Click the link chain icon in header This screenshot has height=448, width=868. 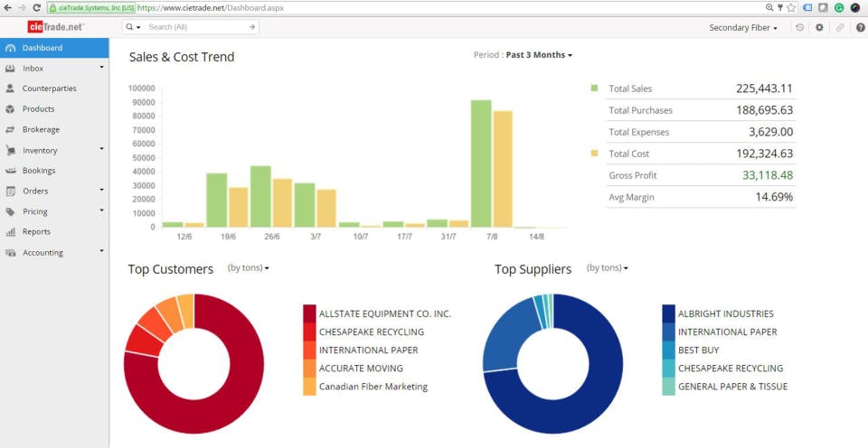[x=840, y=27]
